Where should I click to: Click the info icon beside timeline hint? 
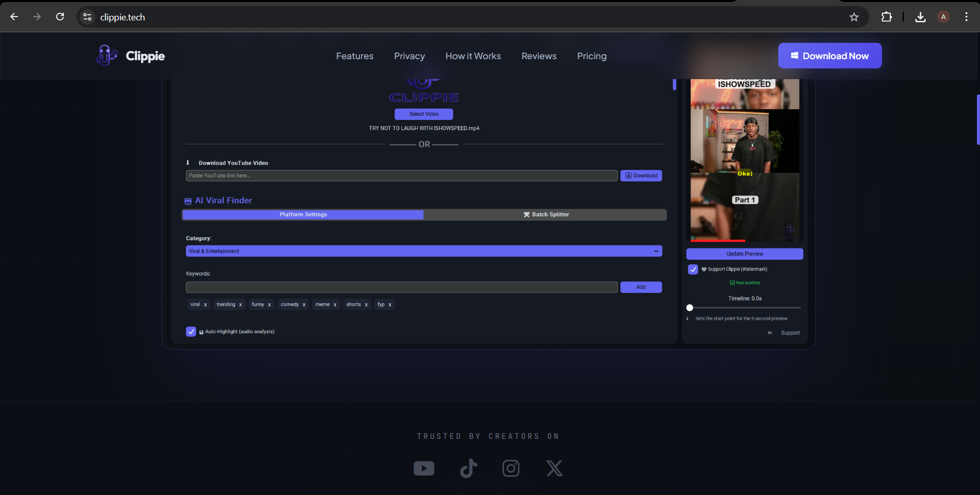[x=687, y=318]
